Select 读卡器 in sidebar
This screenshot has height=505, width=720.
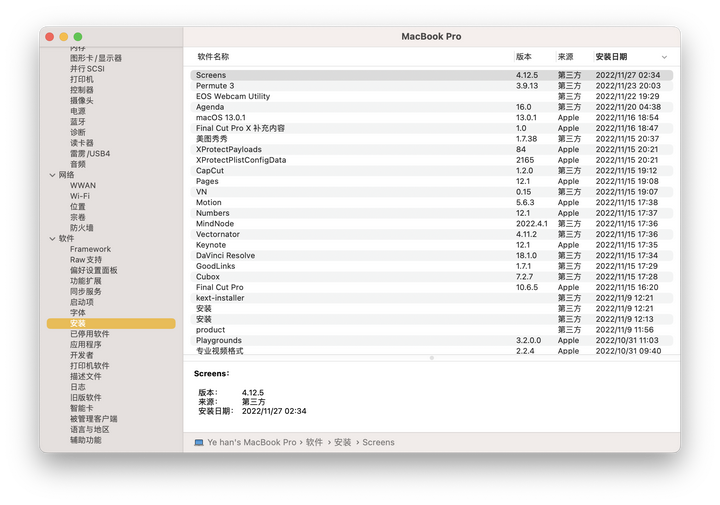coord(82,143)
